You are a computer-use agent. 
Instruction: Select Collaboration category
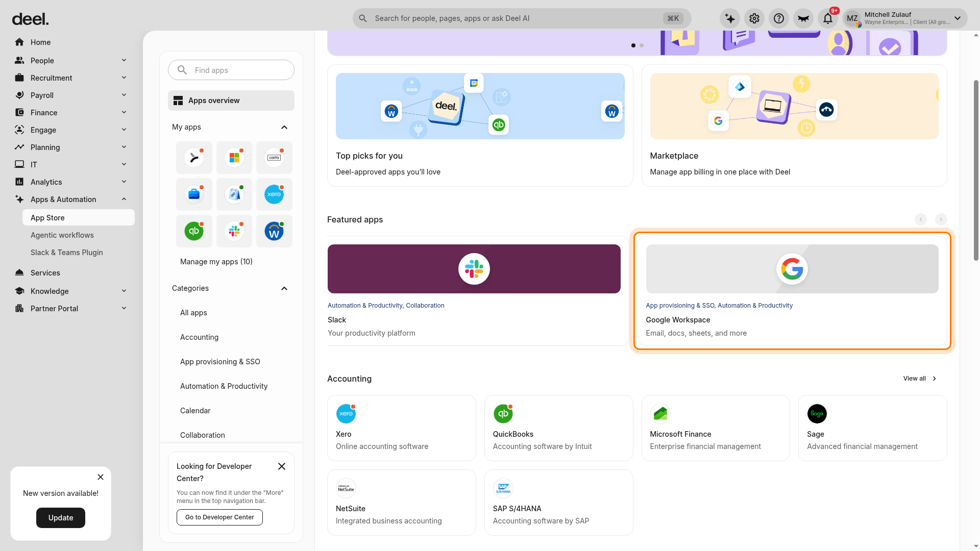(x=202, y=435)
